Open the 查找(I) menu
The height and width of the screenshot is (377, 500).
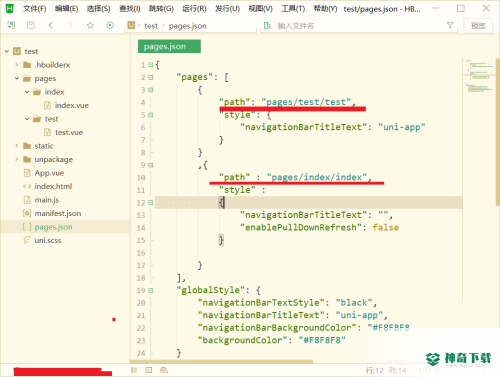pos(130,9)
